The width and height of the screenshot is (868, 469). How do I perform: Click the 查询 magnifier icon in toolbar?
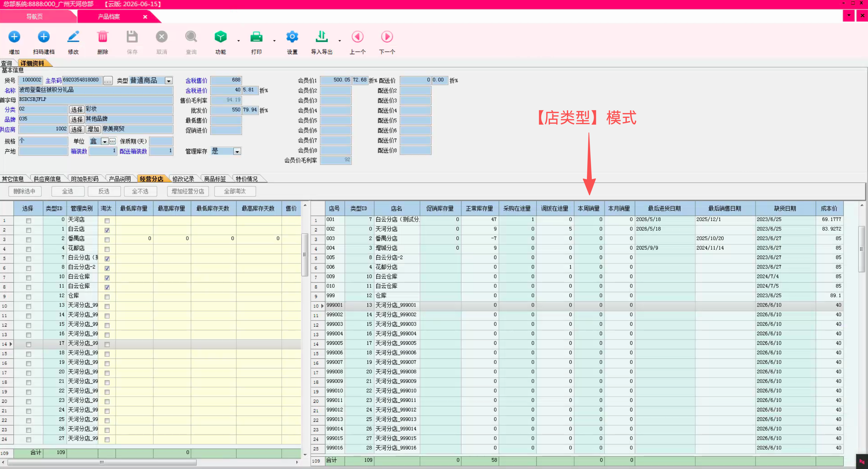(x=191, y=37)
